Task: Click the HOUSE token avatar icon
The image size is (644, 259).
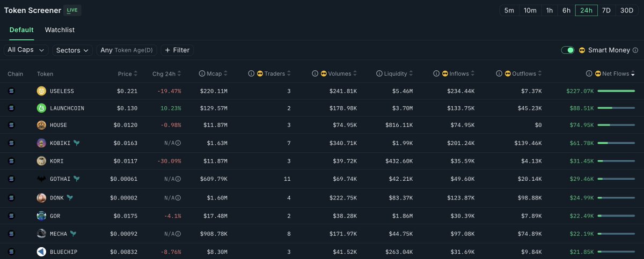Action: tap(41, 125)
